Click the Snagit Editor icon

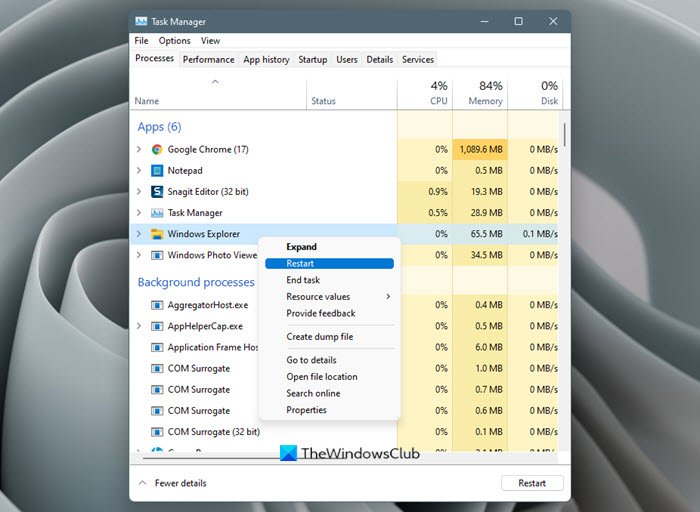157,191
